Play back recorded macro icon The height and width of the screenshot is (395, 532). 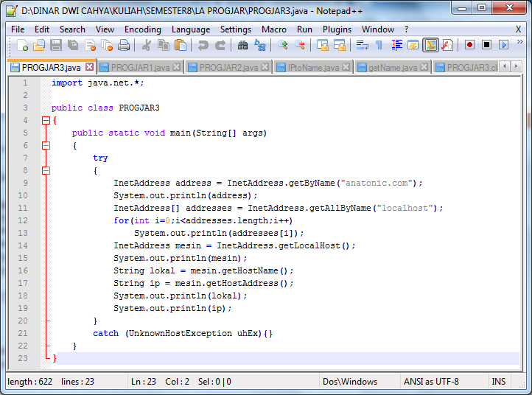504,45
